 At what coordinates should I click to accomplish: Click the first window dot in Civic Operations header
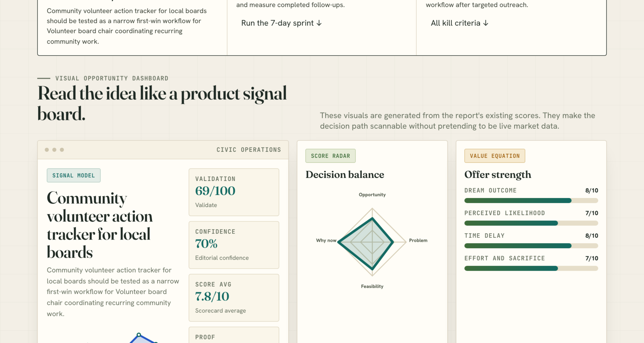click(47, 150)
